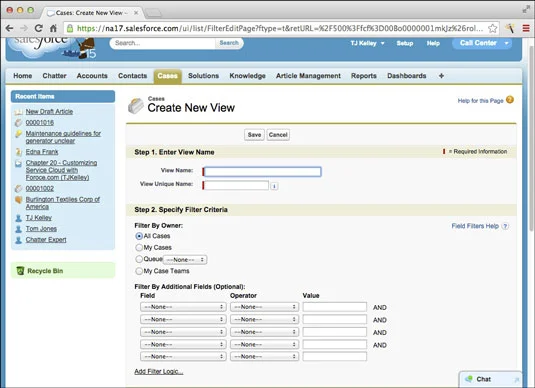Select the All Cases radio button
535x388 pixels.
pyautogui.click(x=139, y=236)
